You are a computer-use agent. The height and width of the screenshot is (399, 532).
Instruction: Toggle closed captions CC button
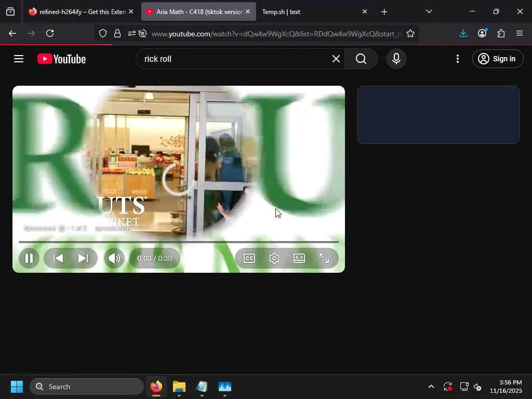click(249, 259)
